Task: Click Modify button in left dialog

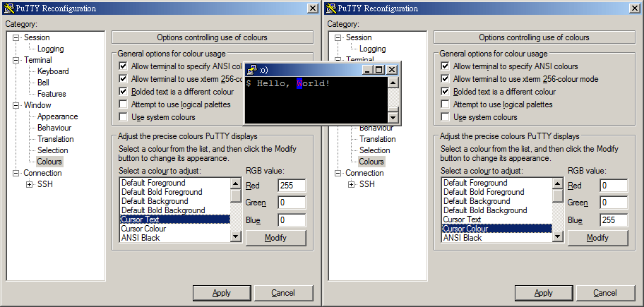Action: pyautogui.click(x=275, y=238)
